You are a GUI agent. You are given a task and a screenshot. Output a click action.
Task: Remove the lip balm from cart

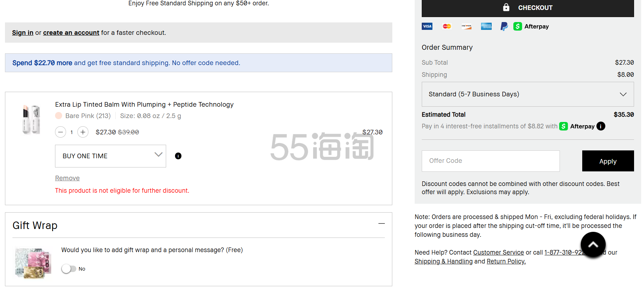(67, 178)
